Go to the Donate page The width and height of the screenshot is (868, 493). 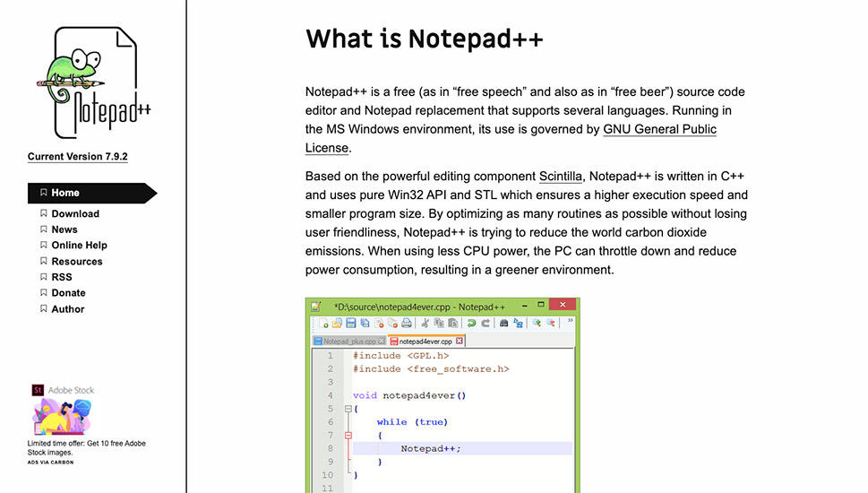(x=68, y=293)
